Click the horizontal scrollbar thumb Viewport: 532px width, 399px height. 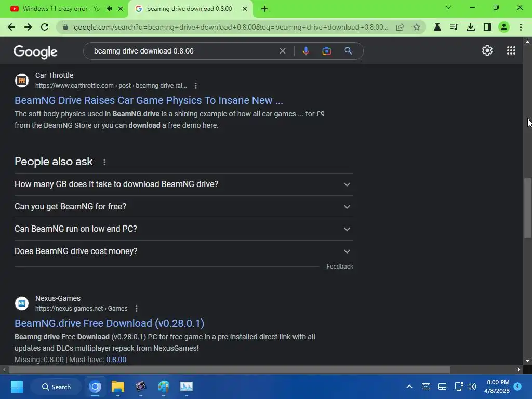coord(229,369)
